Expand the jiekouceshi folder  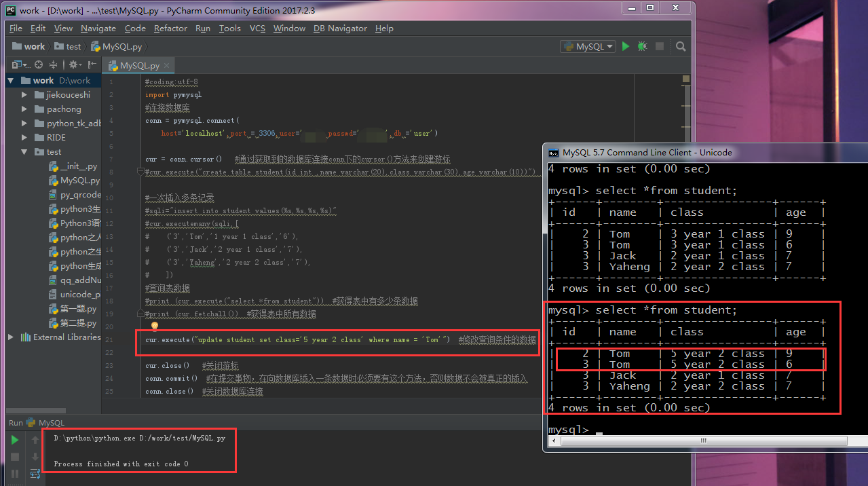point(24,94)
